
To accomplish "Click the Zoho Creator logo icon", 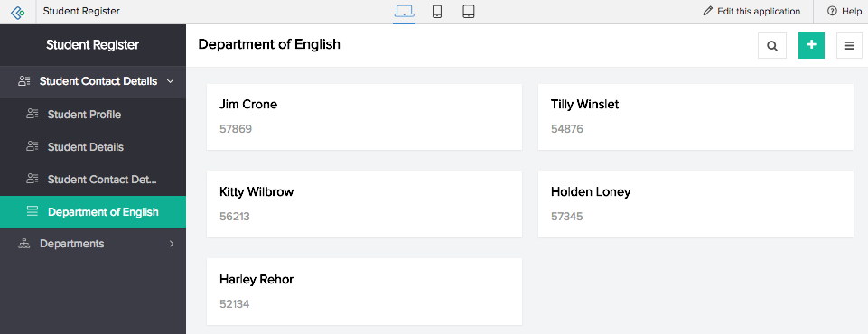I will 18,12.
